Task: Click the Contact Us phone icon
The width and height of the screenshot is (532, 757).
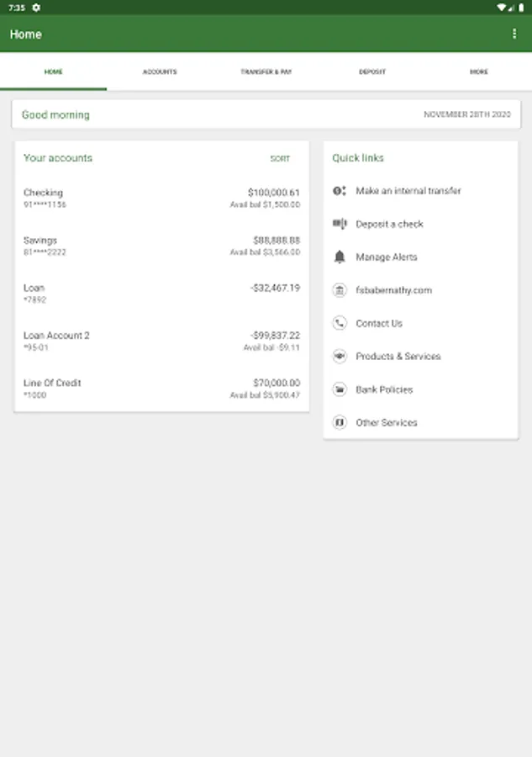Action: coord(340,323)
